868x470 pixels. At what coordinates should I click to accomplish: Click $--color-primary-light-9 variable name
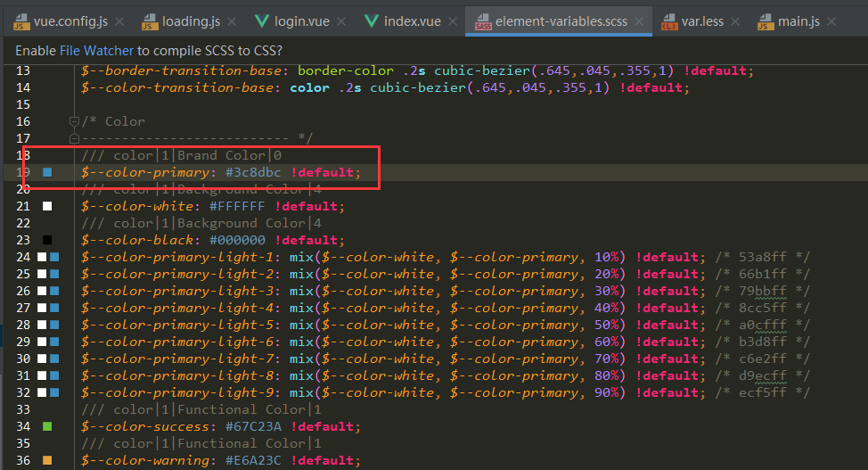tap(177, 392)
